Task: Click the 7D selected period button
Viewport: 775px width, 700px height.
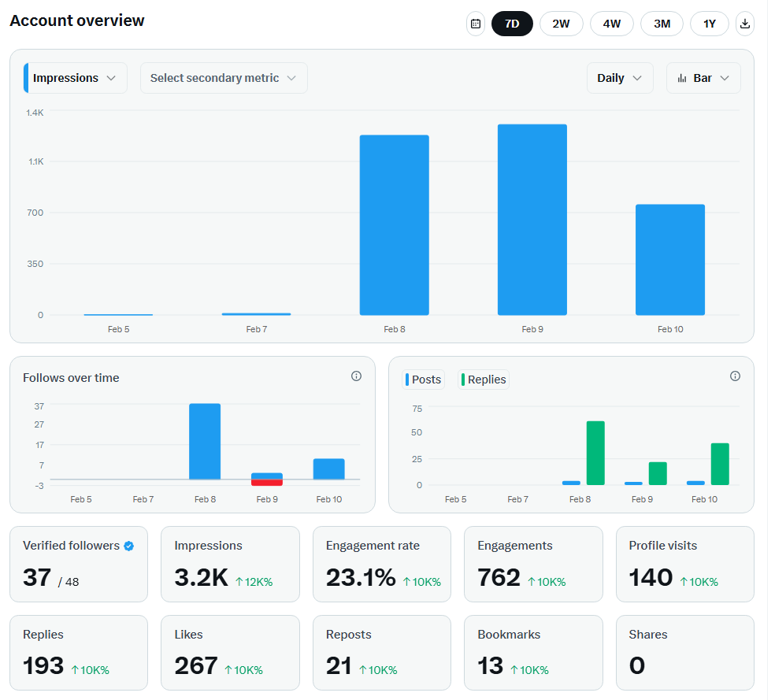Action: (511, 24)
